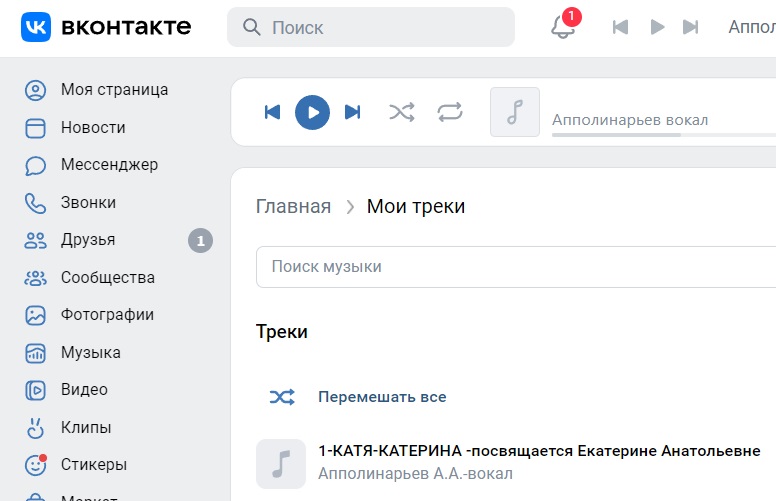Click Перемешать все button
This screenshot has height=501, width=776.
(x=382, y=397)
